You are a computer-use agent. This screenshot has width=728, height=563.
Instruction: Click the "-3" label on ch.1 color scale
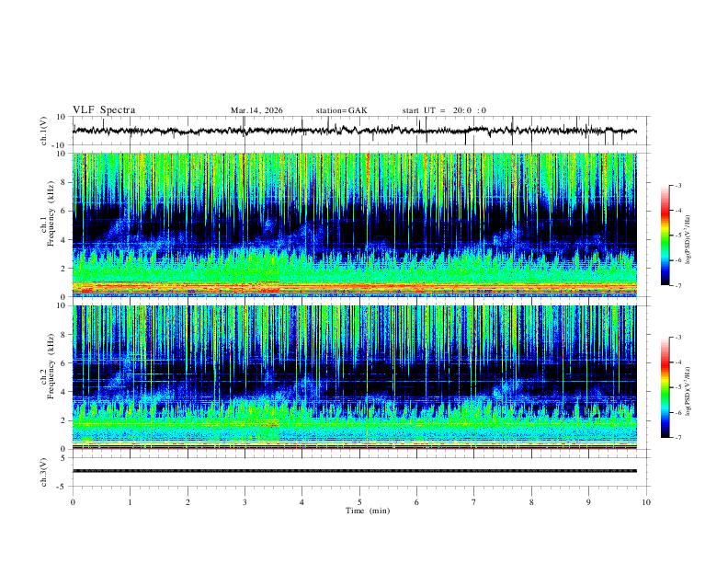coord(677,185)
